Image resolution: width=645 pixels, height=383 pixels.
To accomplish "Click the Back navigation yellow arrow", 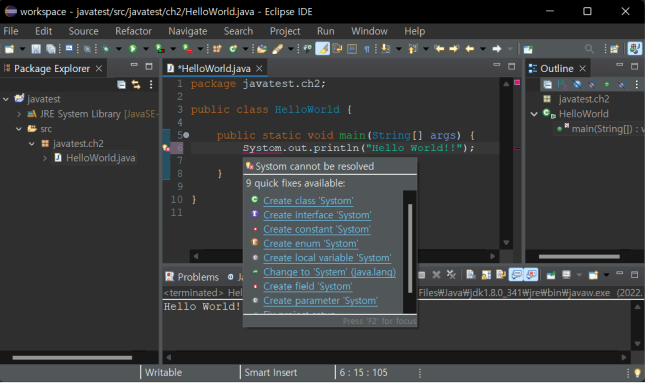I will 469,49.
